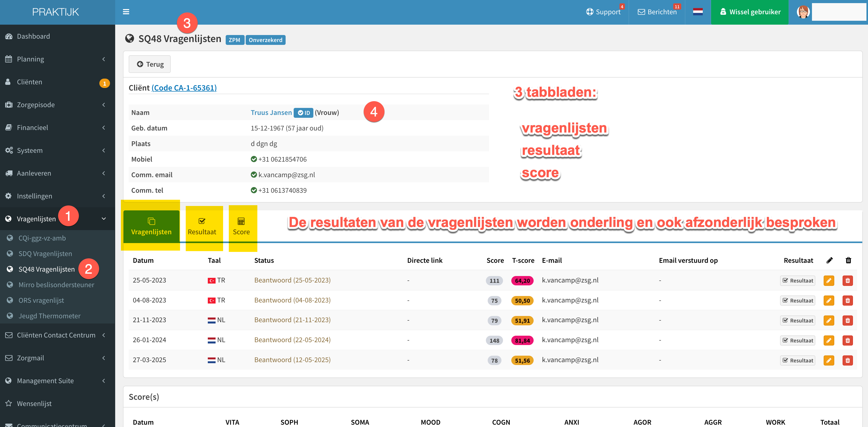The image size is (868, 427).
Task: Open Mirro beslisondersteuner item
Action: pyautogui.click(x=56, y=285)
